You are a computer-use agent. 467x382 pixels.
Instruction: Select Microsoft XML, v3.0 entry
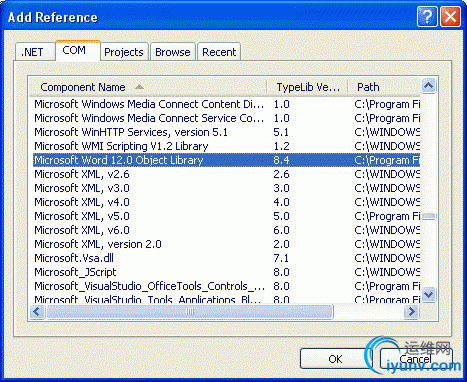point(226,188)
